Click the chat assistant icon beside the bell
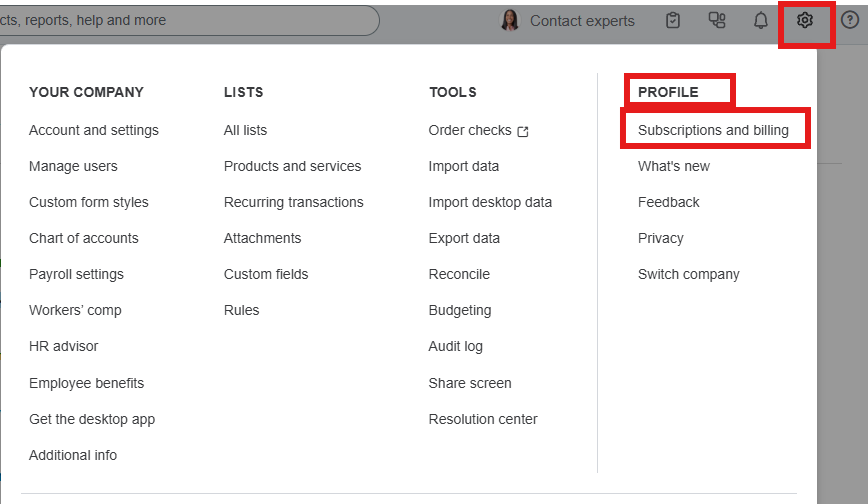This screenshot has height=504, width=868. click(717, 20)
